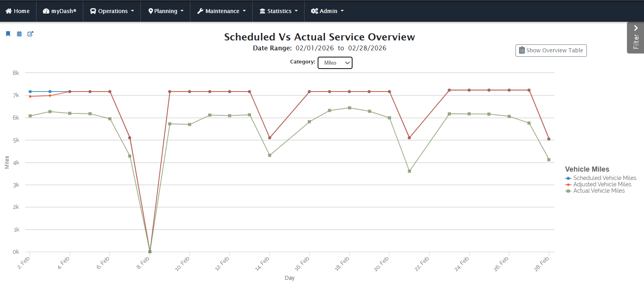Open the calendar date picker icon
Image resolution: width=644 pixels, height=285 pixels.
19,34
